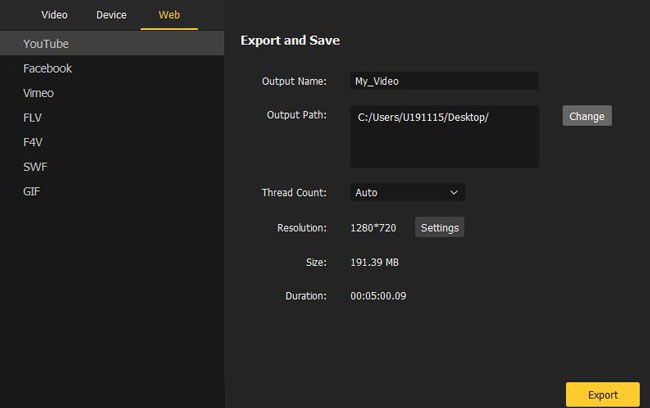Start the Export
Image resolution: width=650 pixels, height=408 pixels.
(602, 394)
